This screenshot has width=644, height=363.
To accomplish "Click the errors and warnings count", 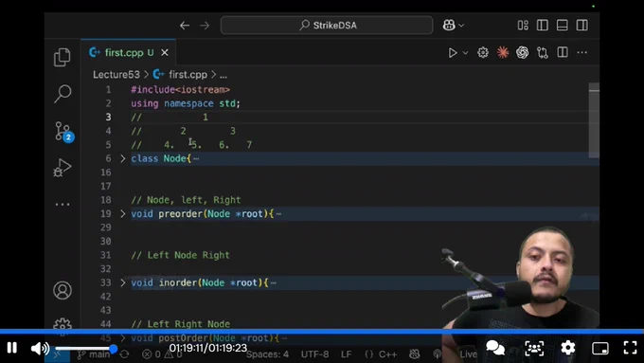I will [x=162, y=354].
